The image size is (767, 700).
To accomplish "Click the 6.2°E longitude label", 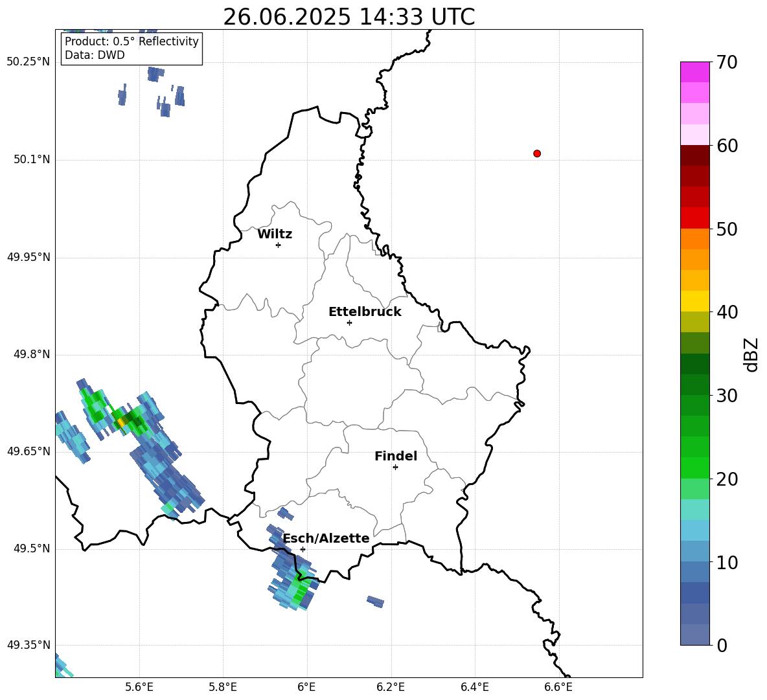I will (391, 687).
